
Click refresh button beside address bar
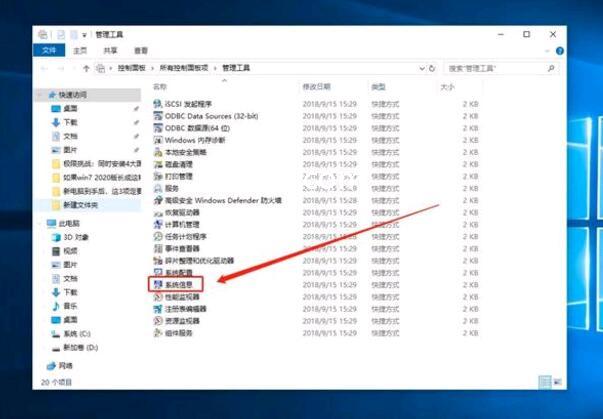434,69
